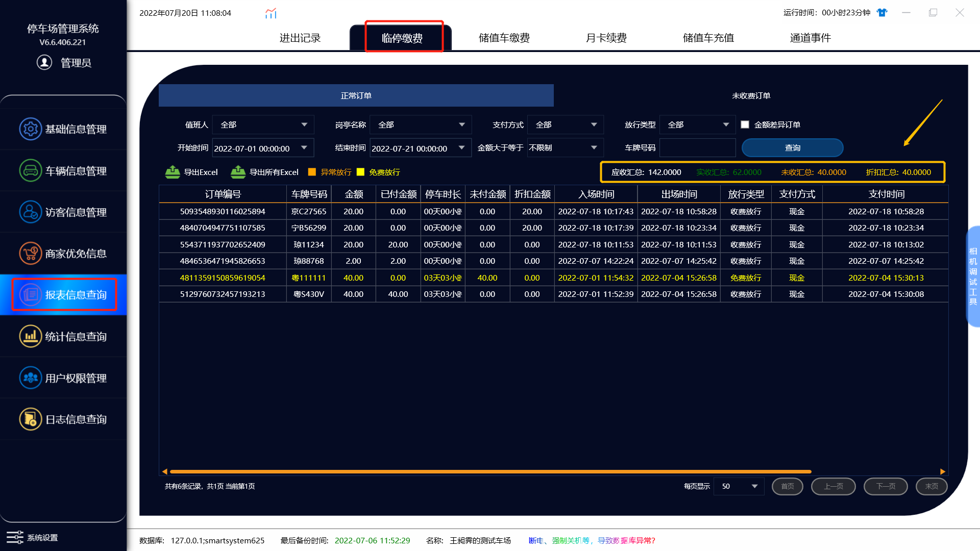Open 日志信息查询 log icon in sidebar
Image resolution: width=980 pixels, height=551 pixels.
tap(30, 419)
